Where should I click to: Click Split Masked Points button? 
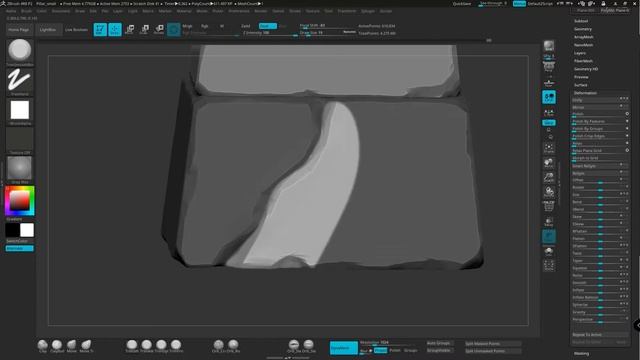(493, 344)
